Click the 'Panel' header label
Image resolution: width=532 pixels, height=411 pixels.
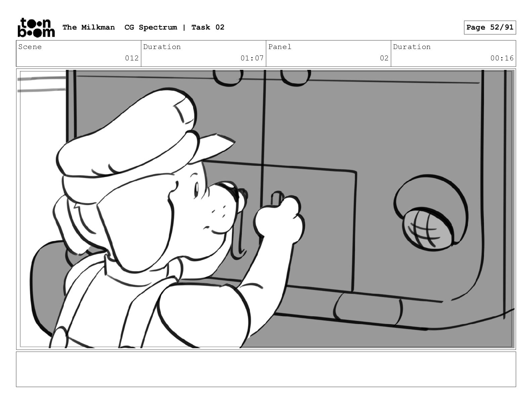280,47
